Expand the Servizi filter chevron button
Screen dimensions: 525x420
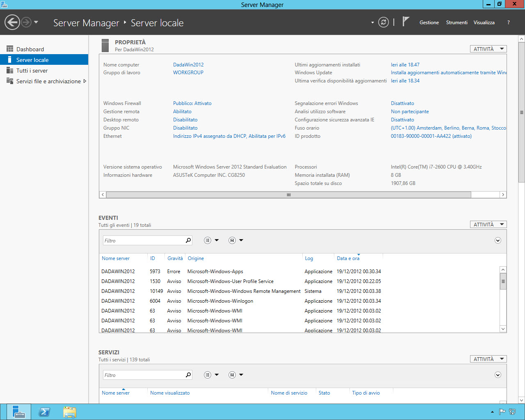(498, 375)
